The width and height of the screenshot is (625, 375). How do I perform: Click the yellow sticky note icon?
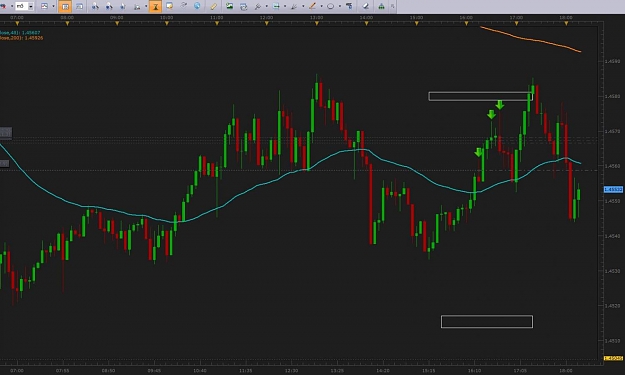click(169, 6)
